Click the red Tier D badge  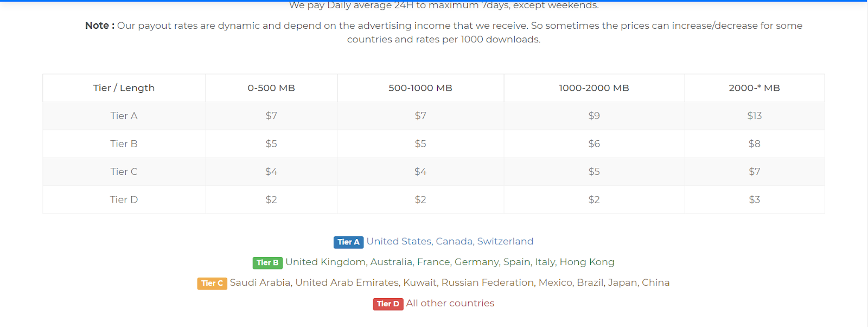pos(388,304)
